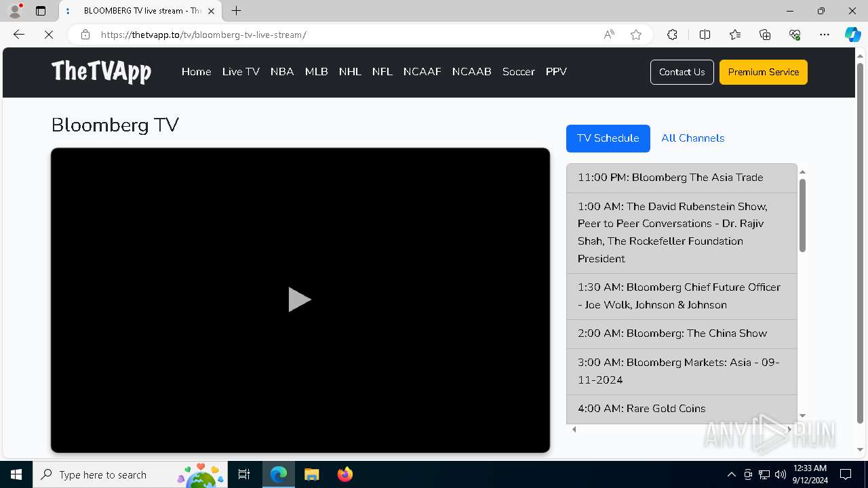This screenshot has width=868, height=488.
Task: Open NHL nav link
Action: tap(350, 72)
